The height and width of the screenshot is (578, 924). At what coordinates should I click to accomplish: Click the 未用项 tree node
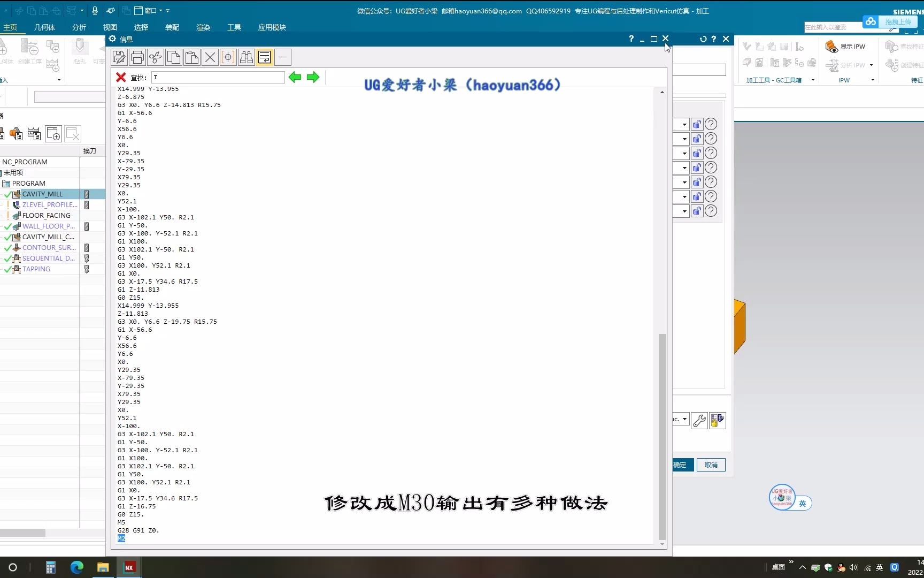click(13, 173)
